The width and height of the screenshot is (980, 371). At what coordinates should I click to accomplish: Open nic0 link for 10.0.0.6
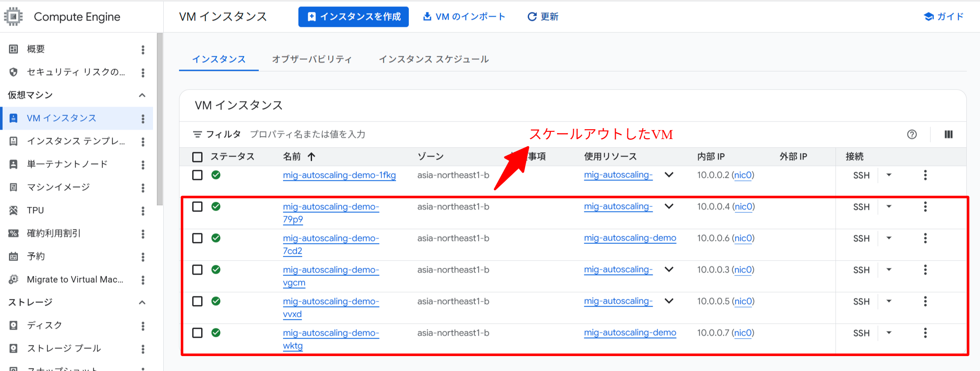(743, 238)
